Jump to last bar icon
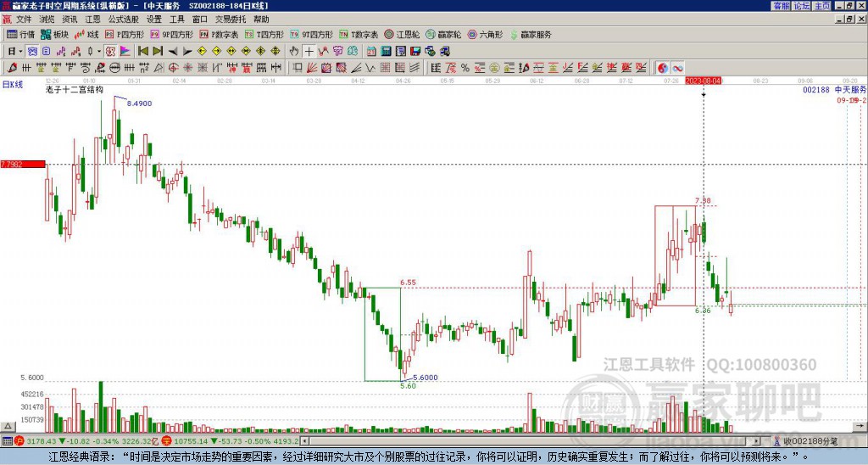 click(x=158, y=52)
